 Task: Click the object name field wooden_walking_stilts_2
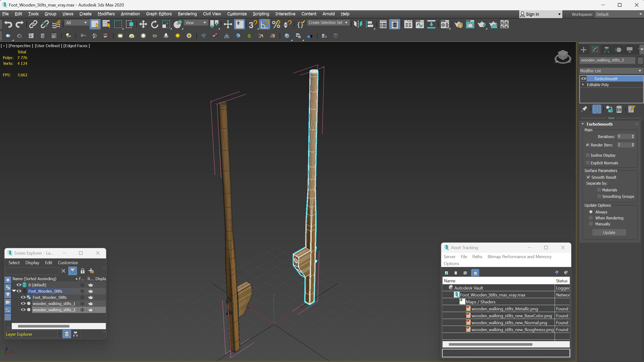[x=607, y=60]
